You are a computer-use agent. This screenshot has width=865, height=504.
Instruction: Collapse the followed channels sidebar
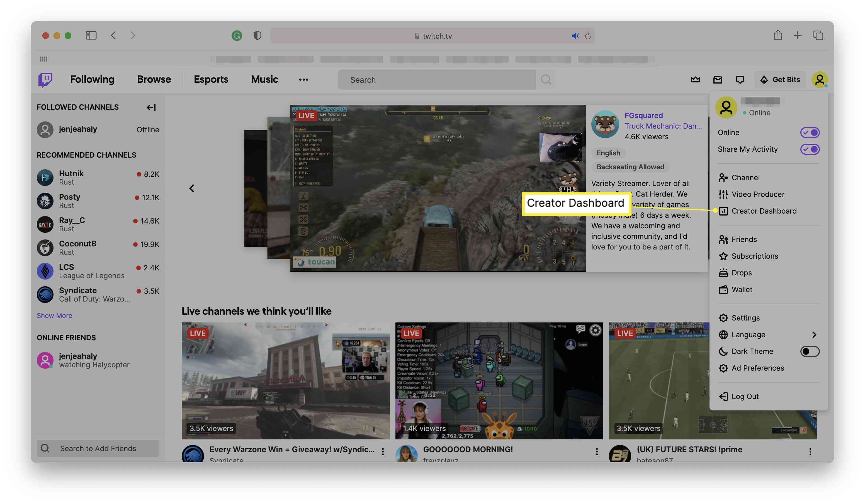(x=151, y=107)
